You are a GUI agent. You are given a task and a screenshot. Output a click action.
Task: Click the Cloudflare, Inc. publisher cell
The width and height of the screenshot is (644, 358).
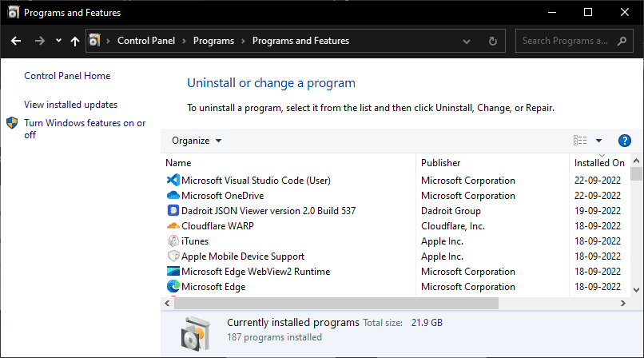[x=453, y=226]
